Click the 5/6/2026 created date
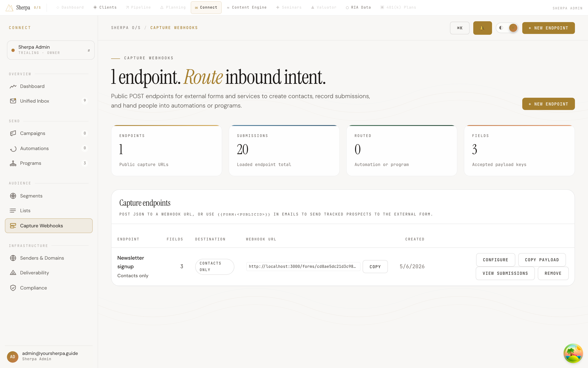This screenshot has height=368, width=588. [412, 267]
